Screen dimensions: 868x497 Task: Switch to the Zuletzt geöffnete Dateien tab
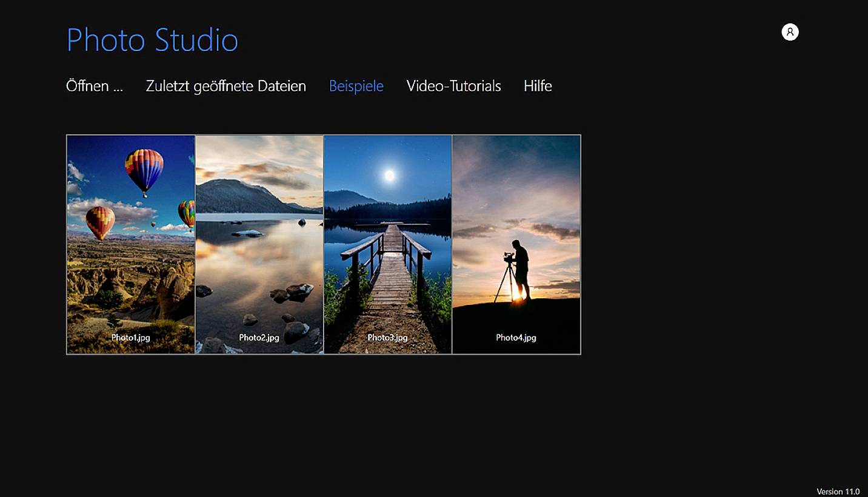tap(225, 85)
